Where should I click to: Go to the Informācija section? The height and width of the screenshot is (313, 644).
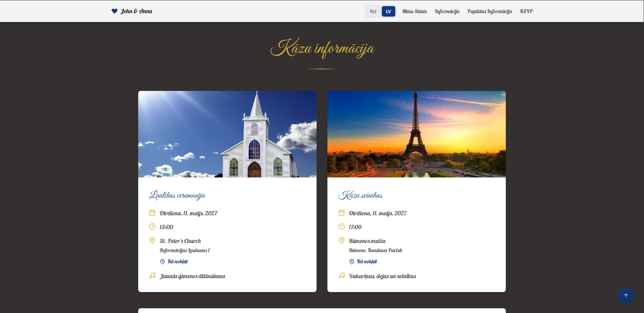(447, 11)
